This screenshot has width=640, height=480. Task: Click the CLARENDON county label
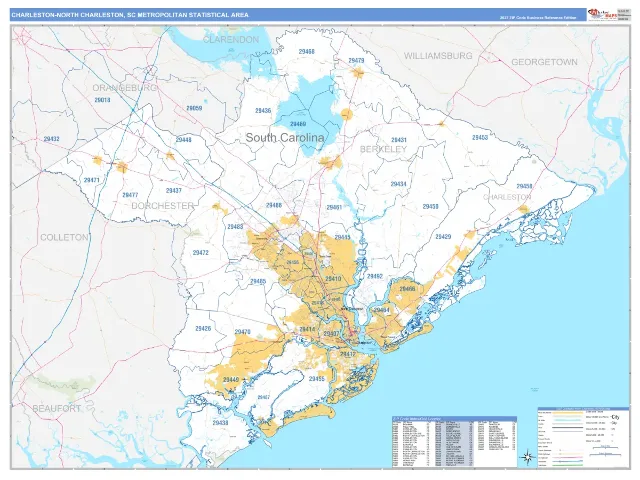231,40
